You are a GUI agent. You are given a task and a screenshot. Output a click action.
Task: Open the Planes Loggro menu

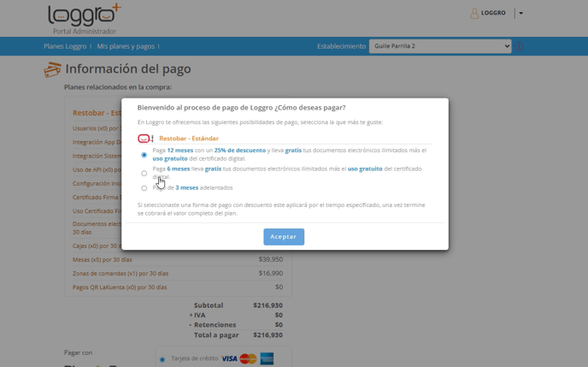pos(65,46)
